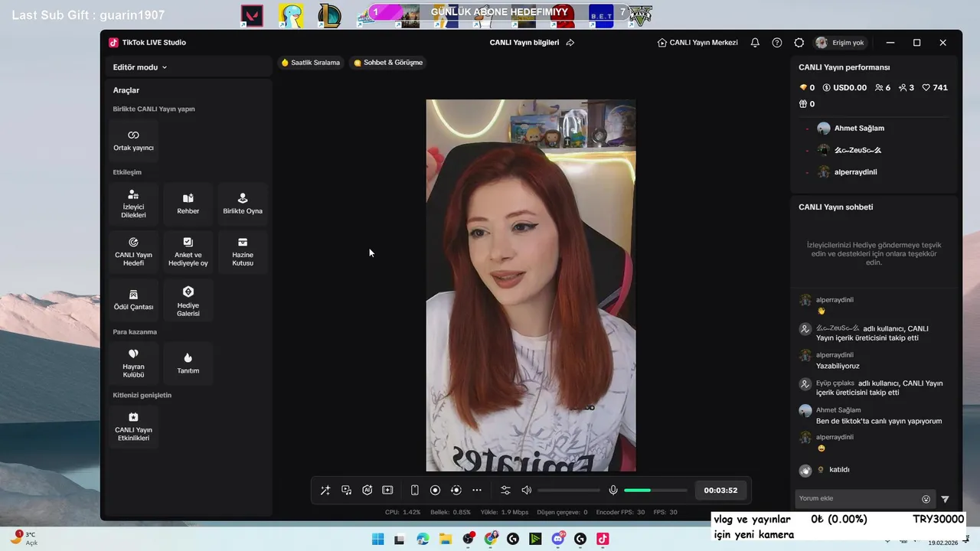Open File Explorer from the taskbar
980x551 pixels.
pyautogui.click(x=445, y=539)
